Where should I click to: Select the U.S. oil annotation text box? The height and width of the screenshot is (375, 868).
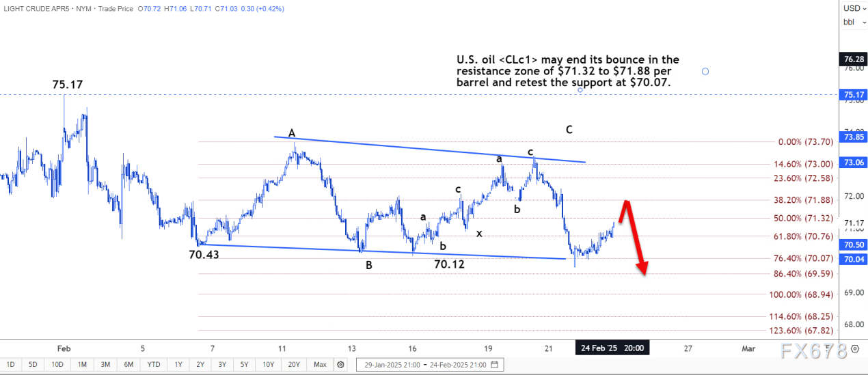point(569,71)
